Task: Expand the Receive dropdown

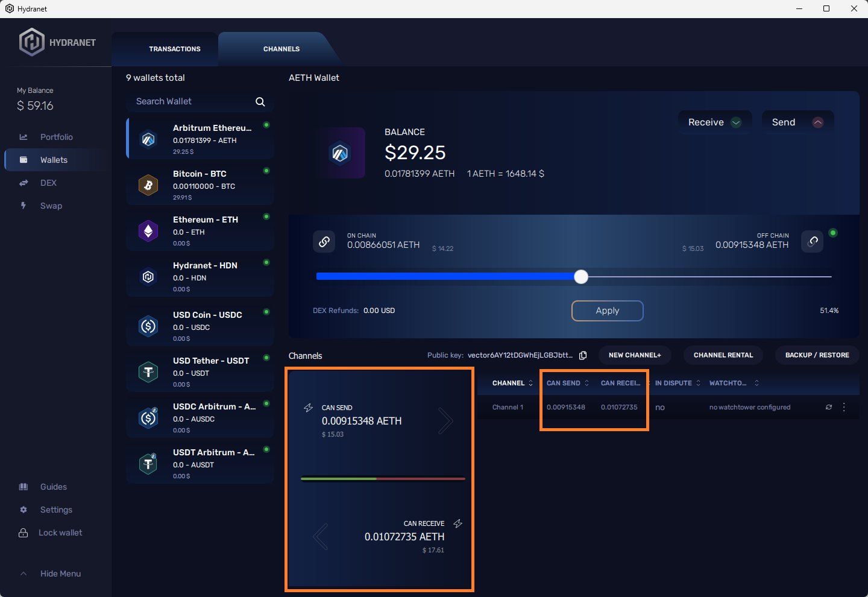Action: pyautogui.click(x=715, y=122)
